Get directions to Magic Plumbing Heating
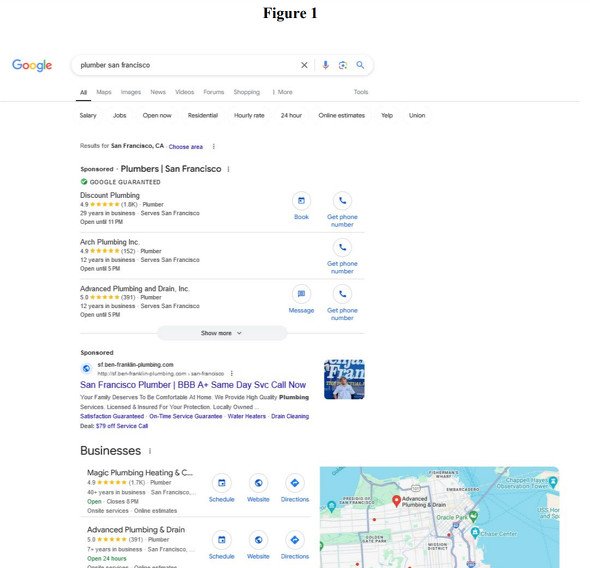Screen dimensions: 590x568 point(295,483)
